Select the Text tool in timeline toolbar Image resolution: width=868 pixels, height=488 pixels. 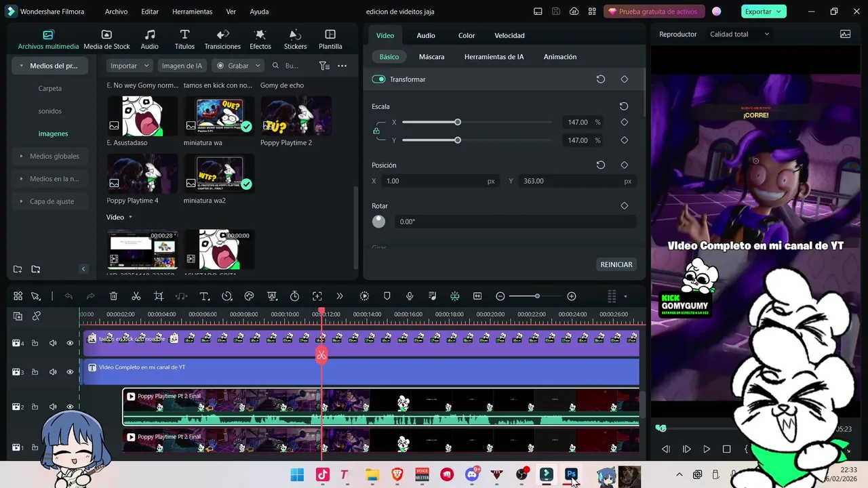[204, 296]
